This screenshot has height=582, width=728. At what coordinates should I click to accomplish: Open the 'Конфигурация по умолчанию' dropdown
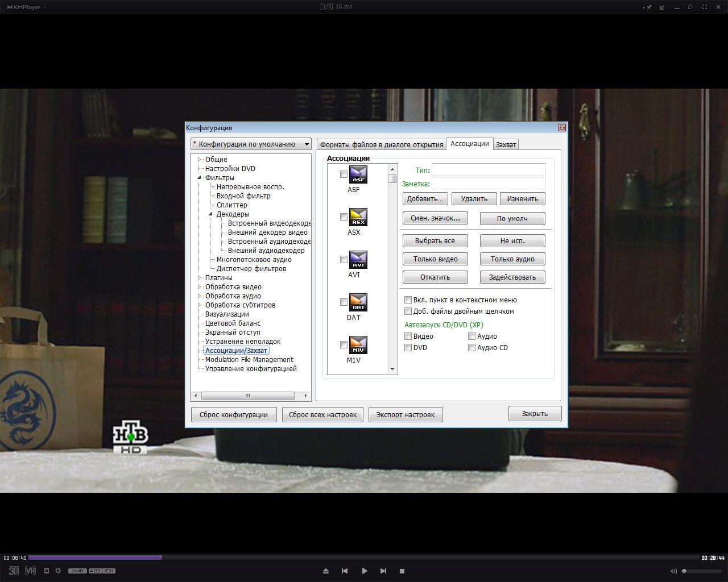click(251, 144)
